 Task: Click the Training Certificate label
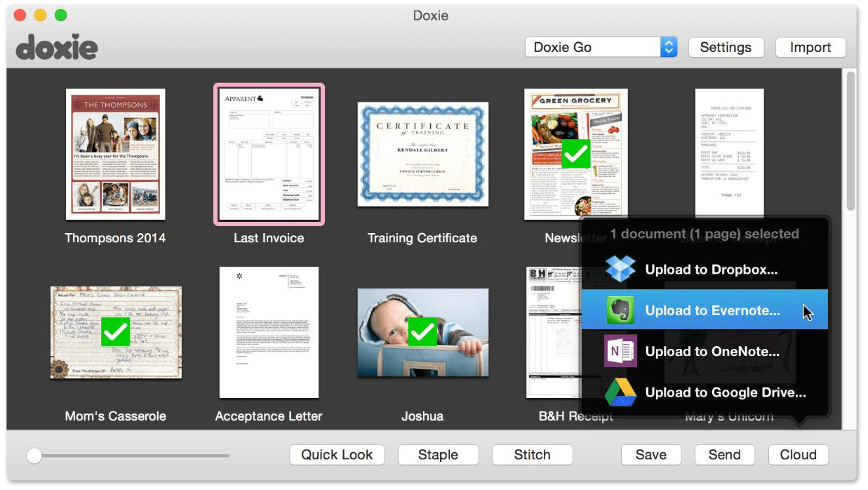[422, 238]
